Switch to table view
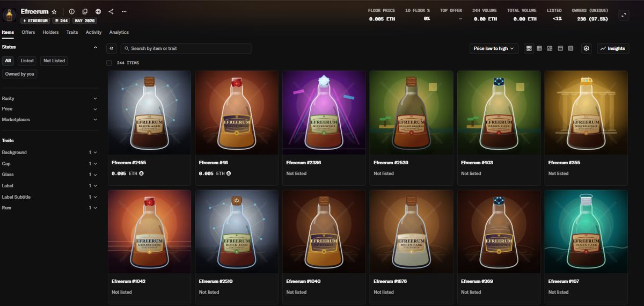Screen dimensions: 644x306 [x=570, y=48]
